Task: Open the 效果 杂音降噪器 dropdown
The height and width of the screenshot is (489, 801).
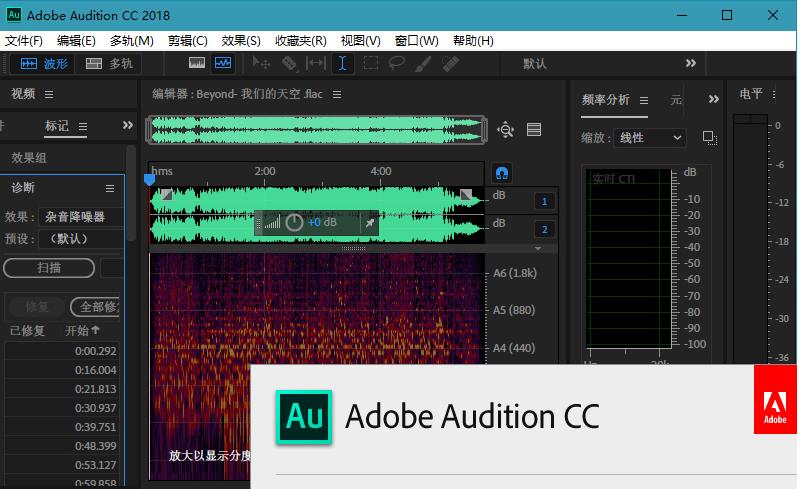Action: click(x=81, y=217)
